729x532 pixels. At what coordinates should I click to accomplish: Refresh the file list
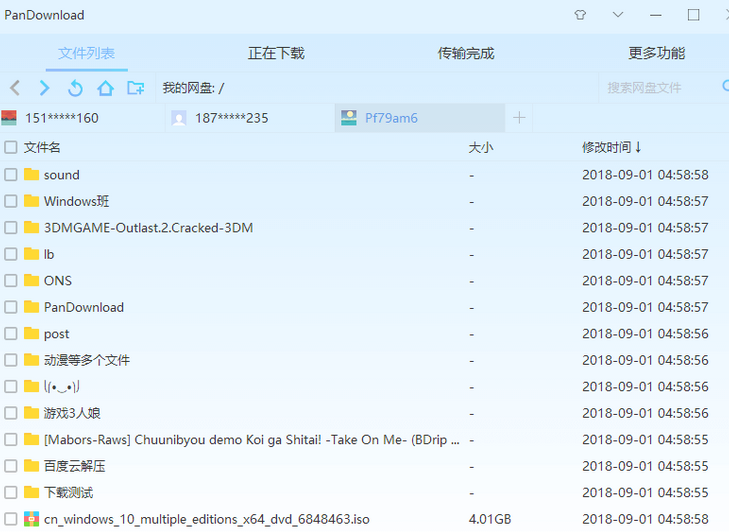[75, 87]
